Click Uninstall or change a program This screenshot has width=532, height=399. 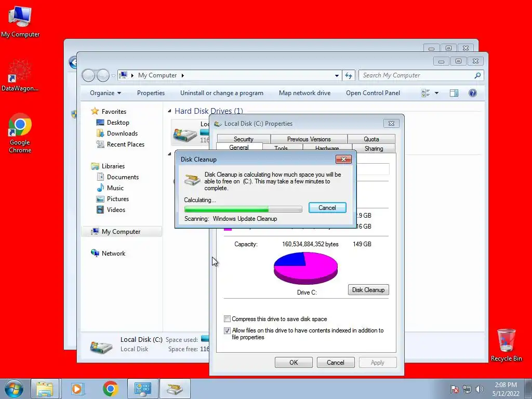click(221, 93)
